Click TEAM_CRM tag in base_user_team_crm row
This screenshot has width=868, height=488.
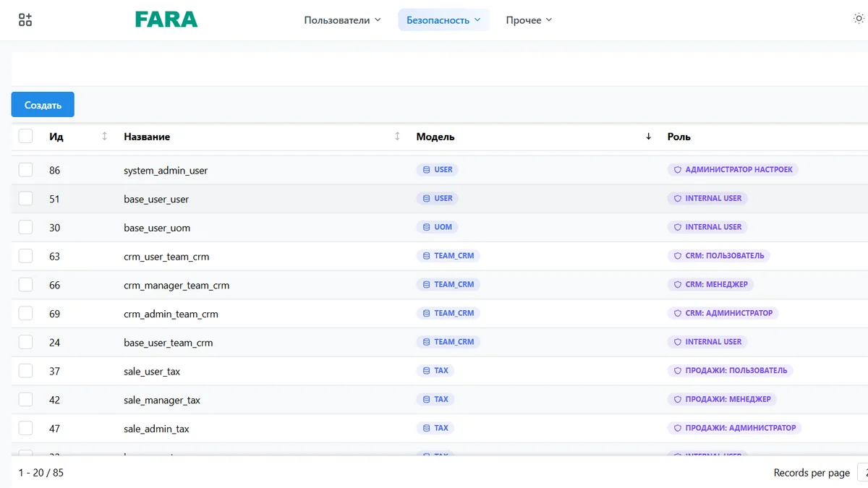[x=448, y=342]
